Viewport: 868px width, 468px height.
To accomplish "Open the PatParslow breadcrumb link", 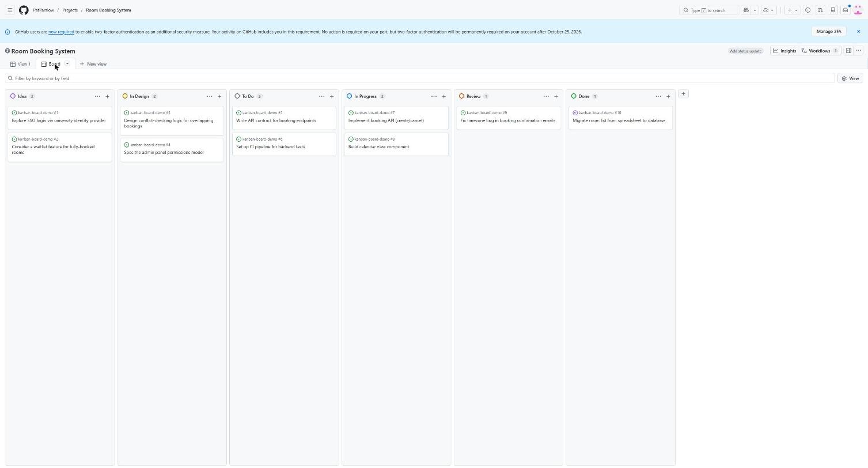I will point(44,10).
